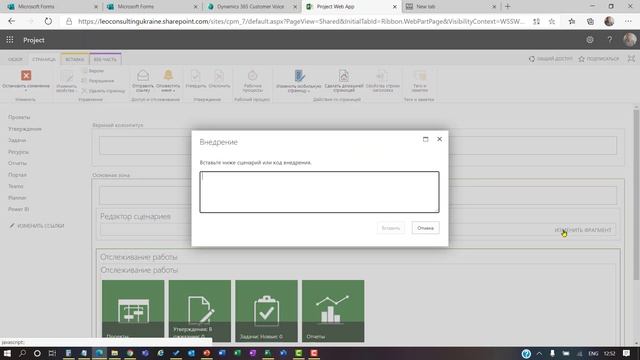This screenshot has height=360, width=640.
Task: Open the Отчеты green chart tile
Action: 333,311
